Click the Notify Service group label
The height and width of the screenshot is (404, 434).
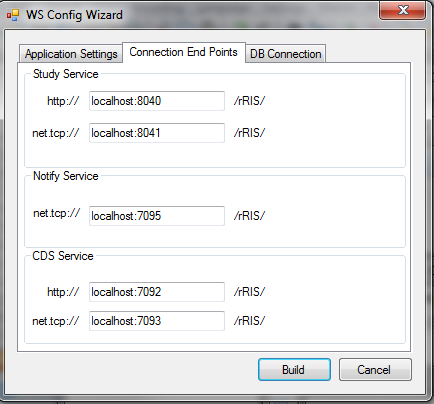tap(66, 176)
